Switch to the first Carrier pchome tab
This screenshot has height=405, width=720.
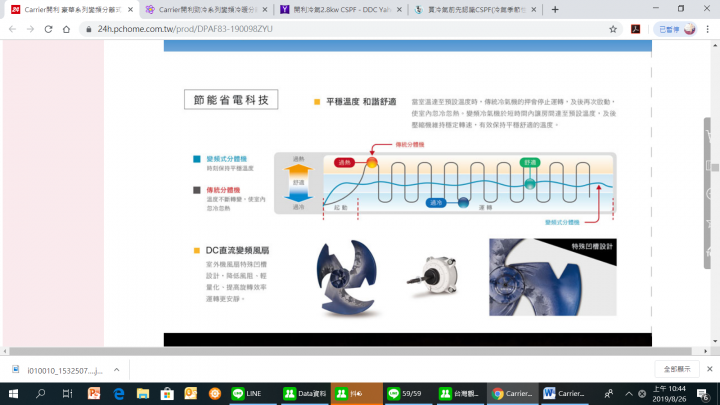pos(72,9)
